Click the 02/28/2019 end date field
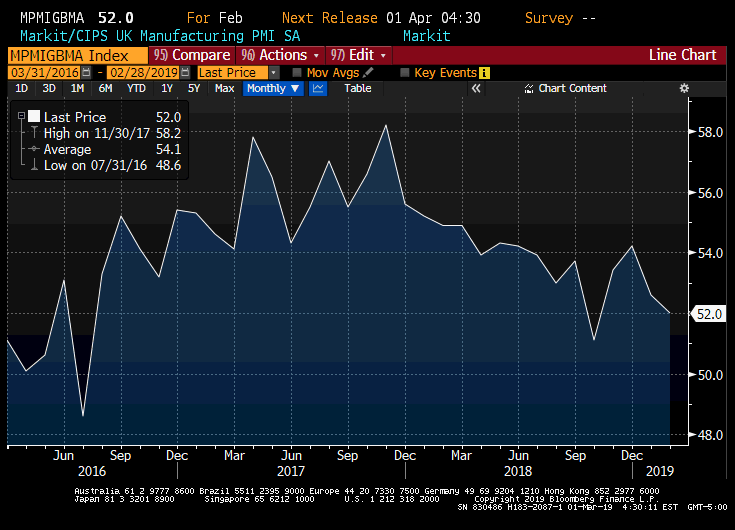Image resolution: width=735 pixels, height=530 pixels. point(143,73)
